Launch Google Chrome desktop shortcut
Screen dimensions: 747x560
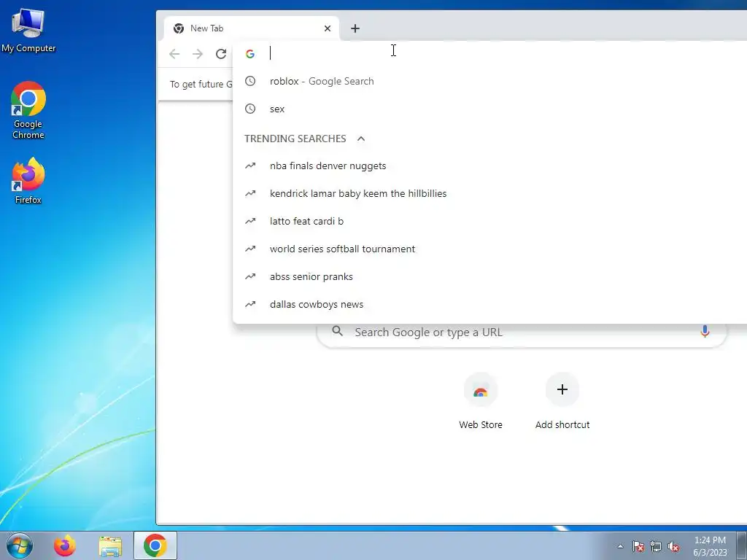(28, 110)
